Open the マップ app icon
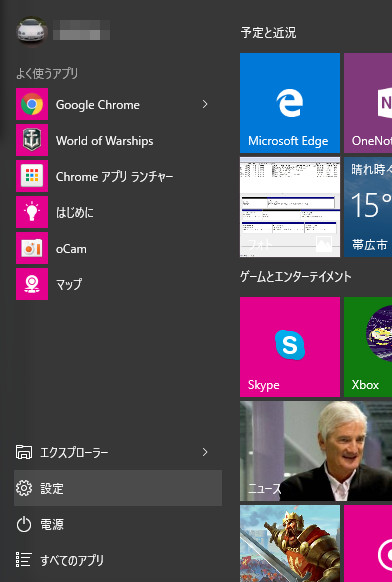This screenshot has width=392, height=582. coord(32,284)
